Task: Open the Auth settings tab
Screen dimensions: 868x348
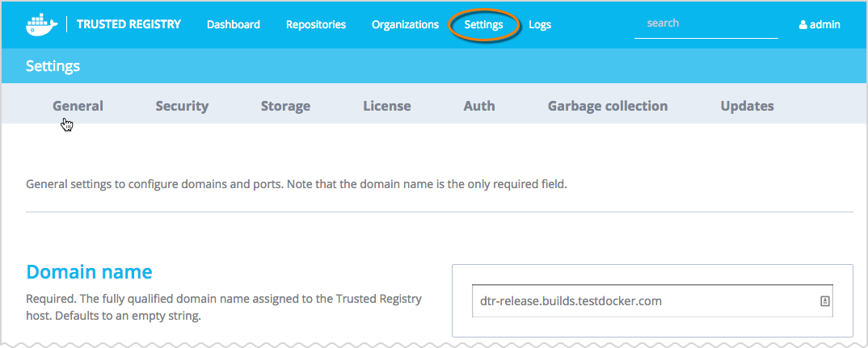Action: click(479, 106)
